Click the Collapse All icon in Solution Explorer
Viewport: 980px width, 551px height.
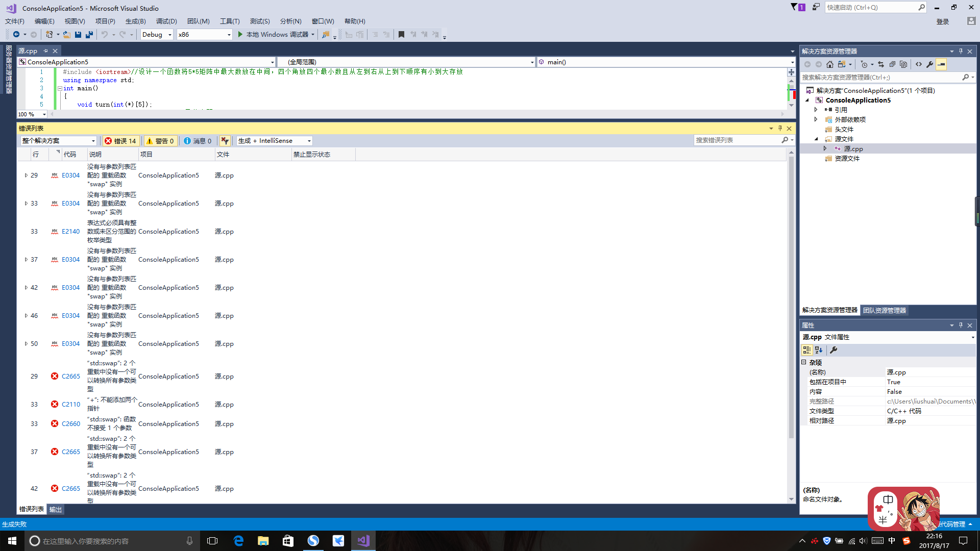(892, 64)
